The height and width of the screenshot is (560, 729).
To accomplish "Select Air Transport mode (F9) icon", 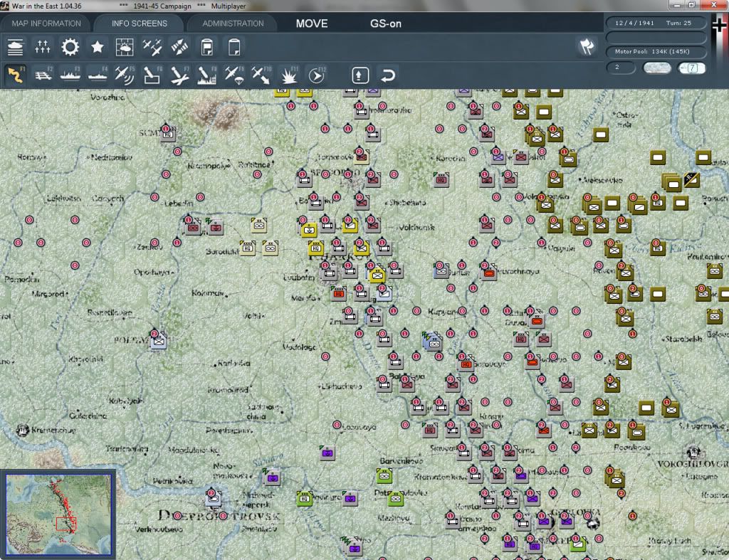I will pos(234,75).
